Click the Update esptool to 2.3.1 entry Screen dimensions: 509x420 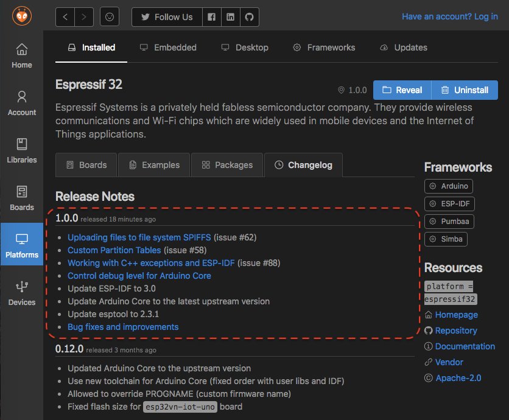coord(113,314)
